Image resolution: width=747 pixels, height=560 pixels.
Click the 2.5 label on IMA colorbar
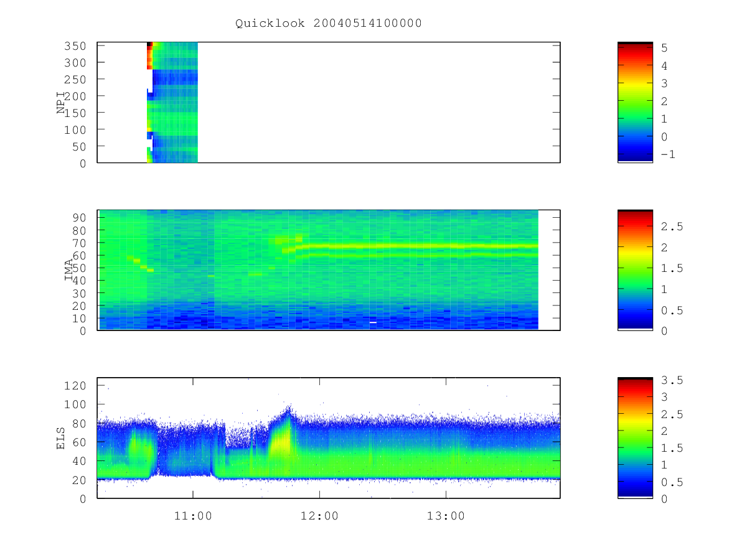click(x=672, y=227)
